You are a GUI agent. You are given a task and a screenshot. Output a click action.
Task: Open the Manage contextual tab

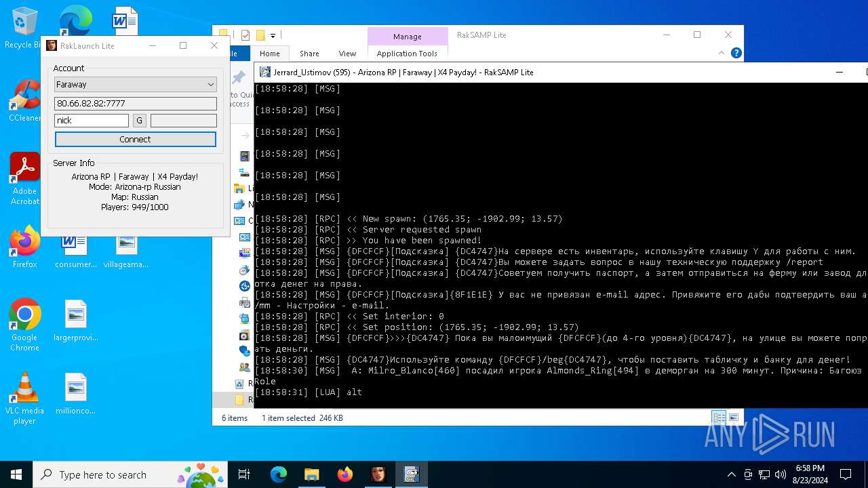click(407, 37)
